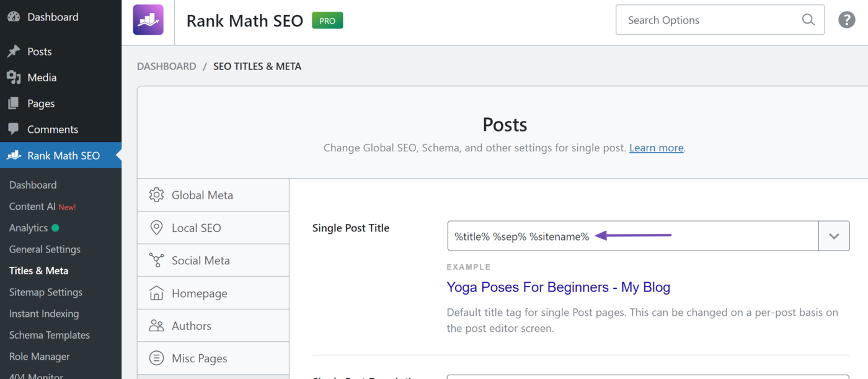The width and height of the screenshot is (868, 379).
Task: Go to the Authors tab
Action: tap(213, 326)
